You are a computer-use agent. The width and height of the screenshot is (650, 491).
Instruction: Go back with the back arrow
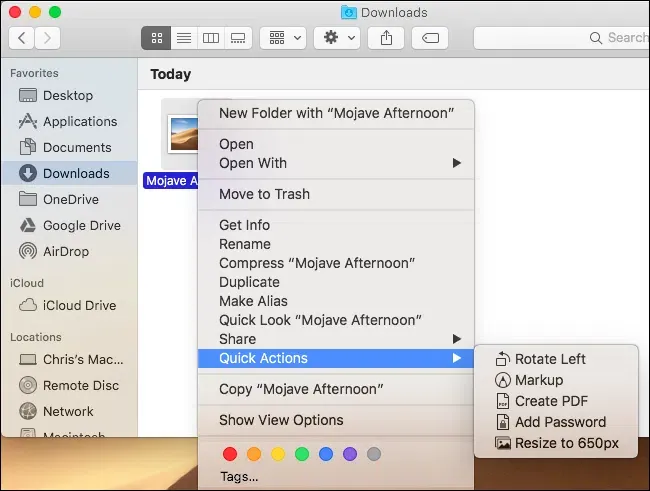point(22,38)
